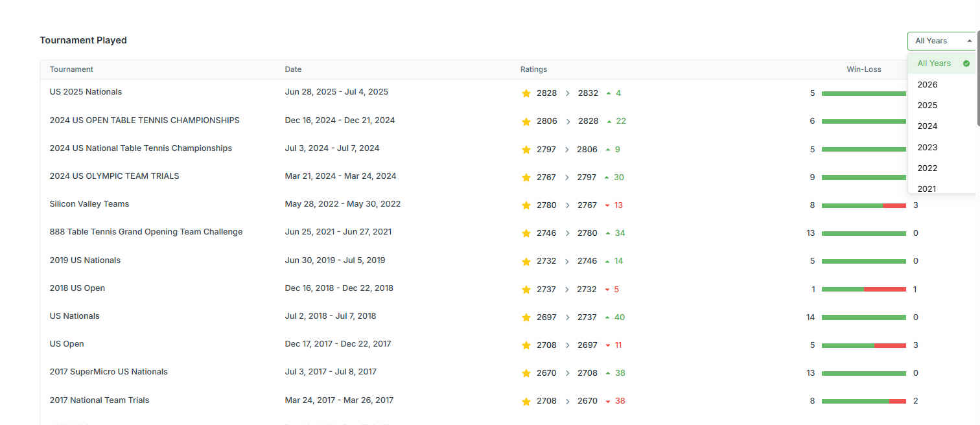
Task: Click star icon in 2017 National Team Trials row
Action: tap(526, 402)
